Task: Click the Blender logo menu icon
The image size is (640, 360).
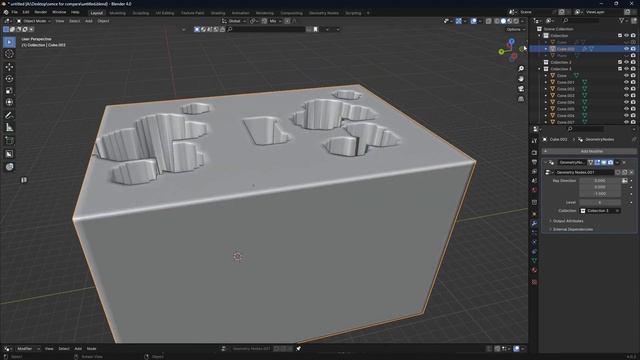Action: (x=5, y=12)
